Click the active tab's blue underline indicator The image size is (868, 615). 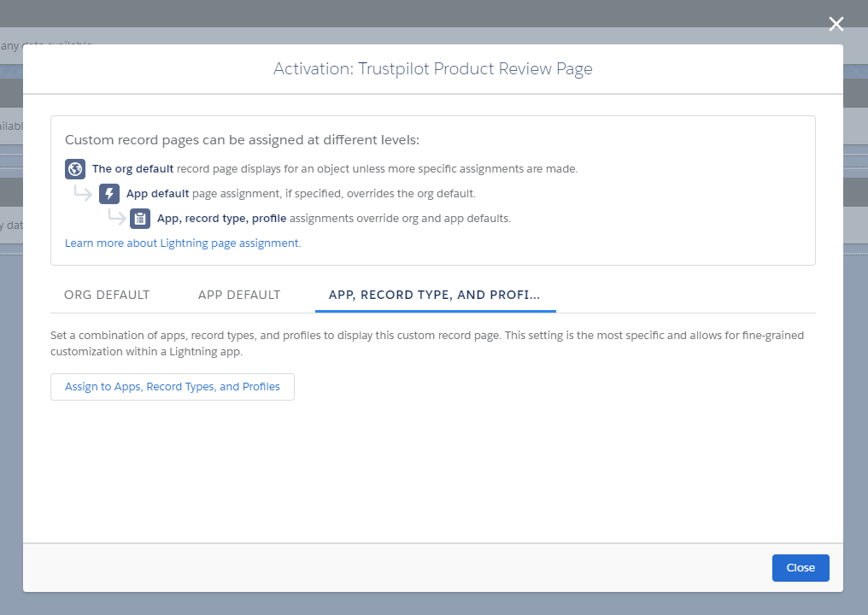435,312
